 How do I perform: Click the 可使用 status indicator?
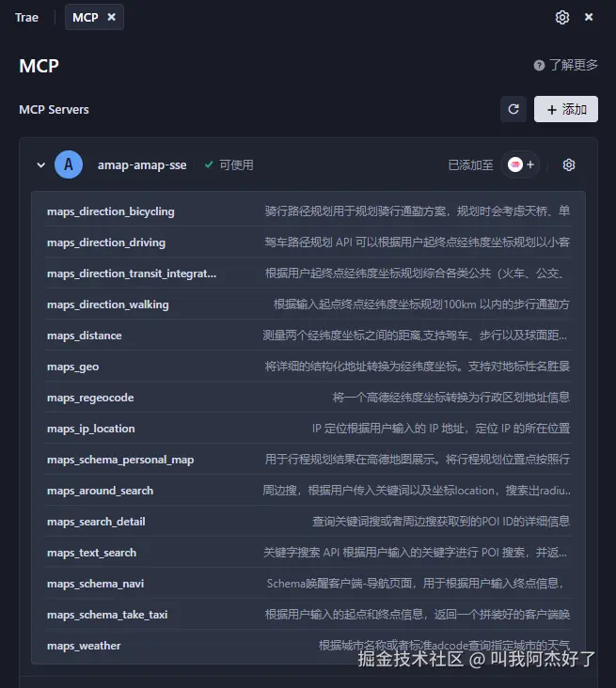(229, 165)
